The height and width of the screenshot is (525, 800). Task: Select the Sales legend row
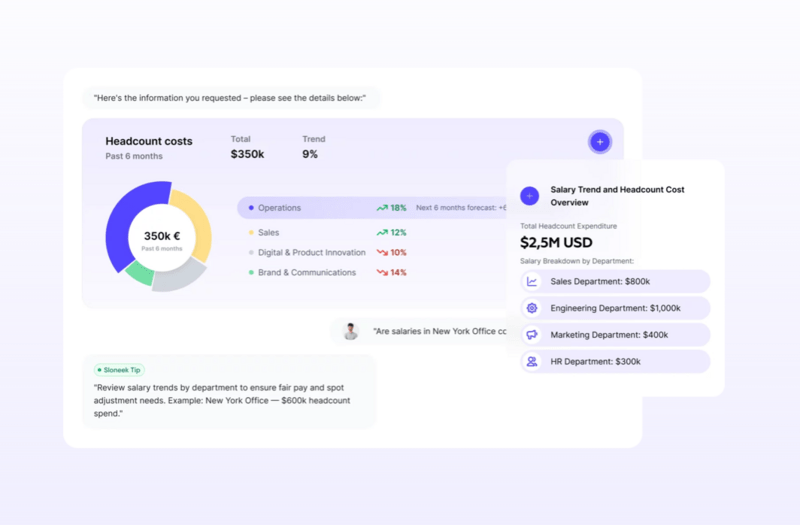click(x=327, y=233)
